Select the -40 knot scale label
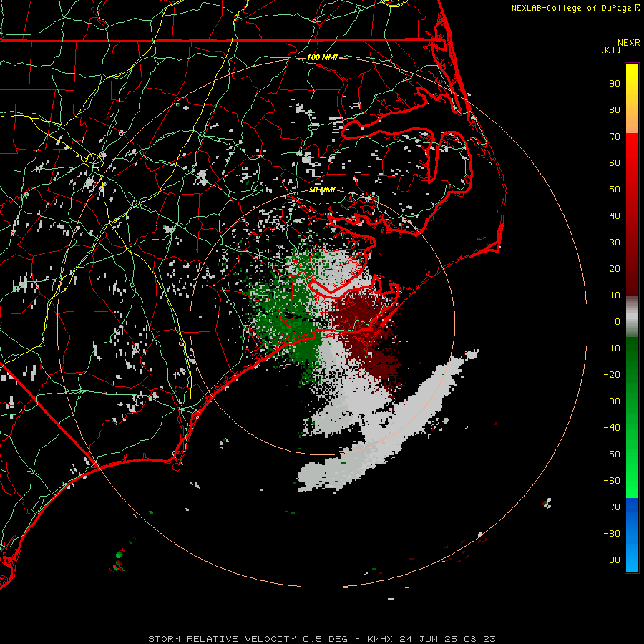644x644 pixels. point(612,428)
